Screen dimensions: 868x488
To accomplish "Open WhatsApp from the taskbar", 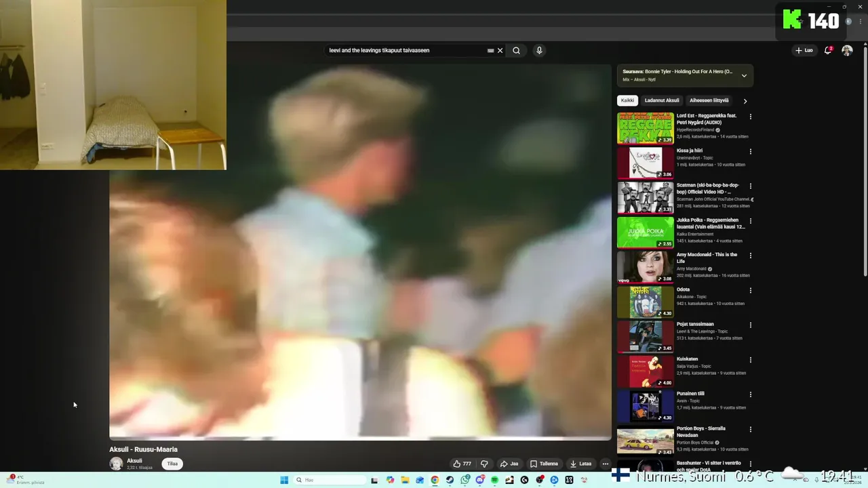I will [x=465, y=480].
